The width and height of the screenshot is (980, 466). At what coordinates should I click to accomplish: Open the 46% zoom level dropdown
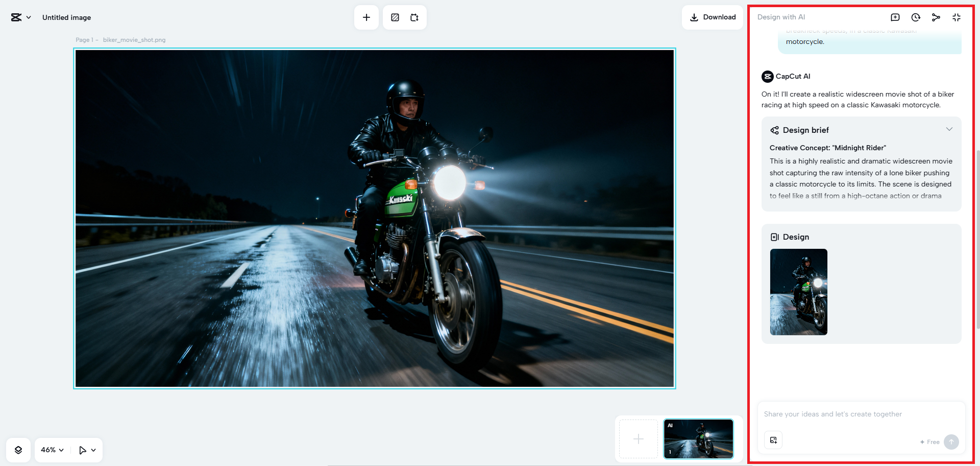pyautogui.click(x=52, y=450)
